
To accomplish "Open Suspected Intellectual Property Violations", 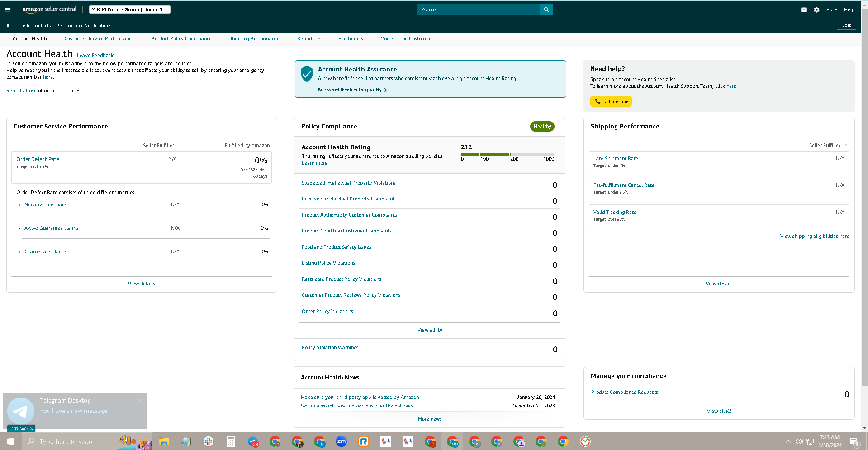I will click(349, 183).
